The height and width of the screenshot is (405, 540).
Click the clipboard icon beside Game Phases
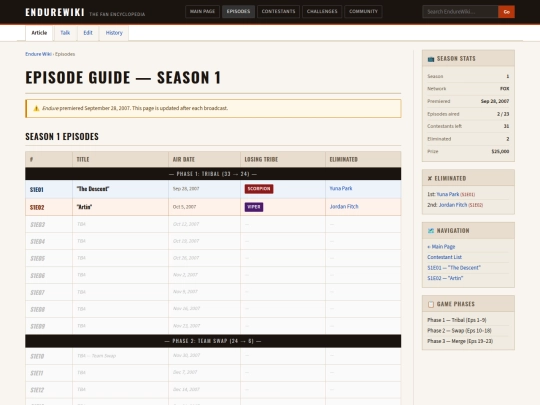[x=430, y=304]
